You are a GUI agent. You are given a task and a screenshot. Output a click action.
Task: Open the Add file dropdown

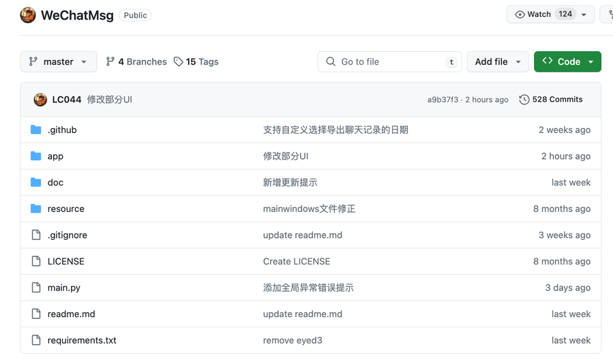coord(498,62)
